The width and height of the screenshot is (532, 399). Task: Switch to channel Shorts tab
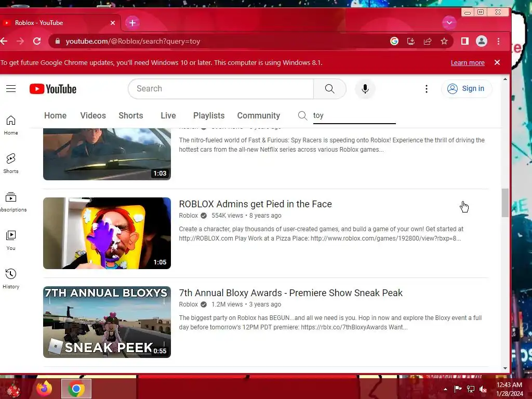click(x=130, y=115)
